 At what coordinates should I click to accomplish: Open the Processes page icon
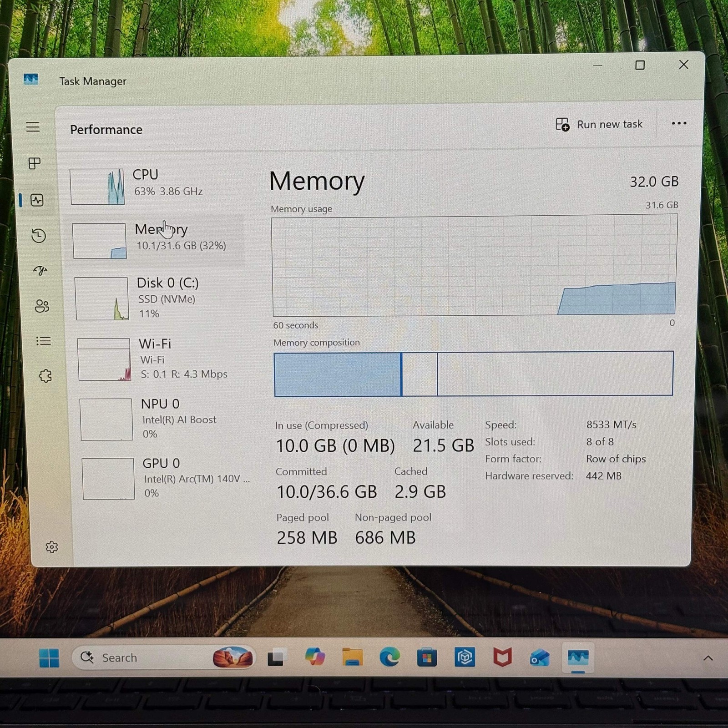click(35, 163)
